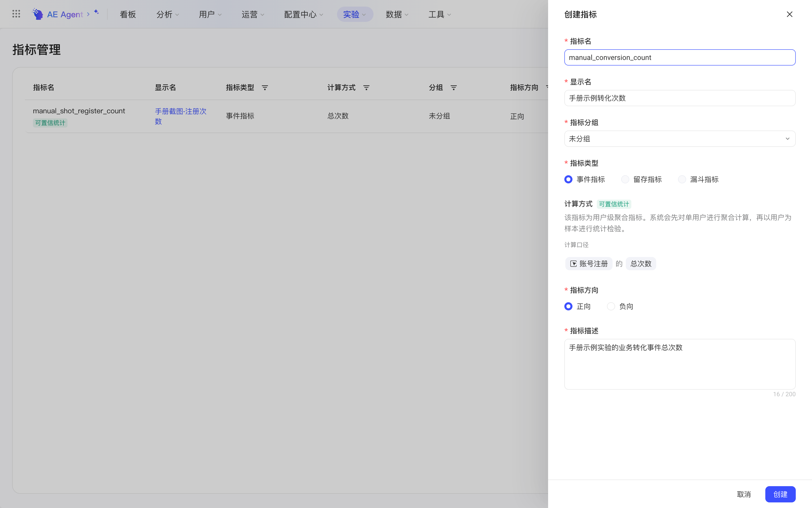Click the 总次数 calculation chip
The height and width of the screenshot is (508, 812).
pos(640,264)
